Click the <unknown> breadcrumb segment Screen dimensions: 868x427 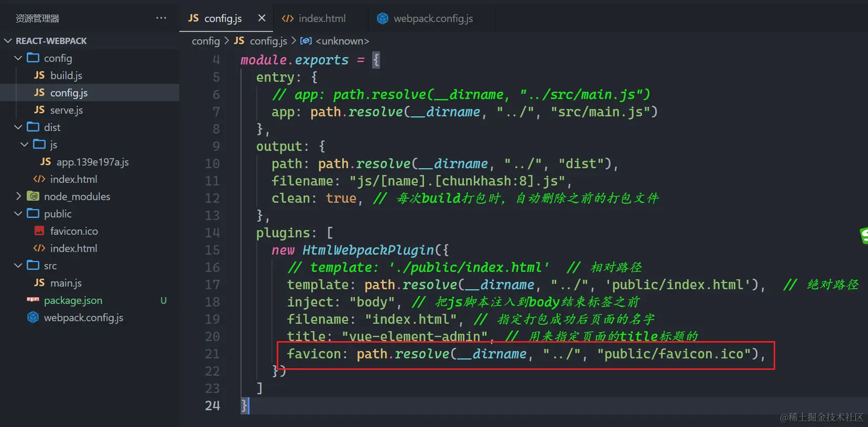[342, 41]
